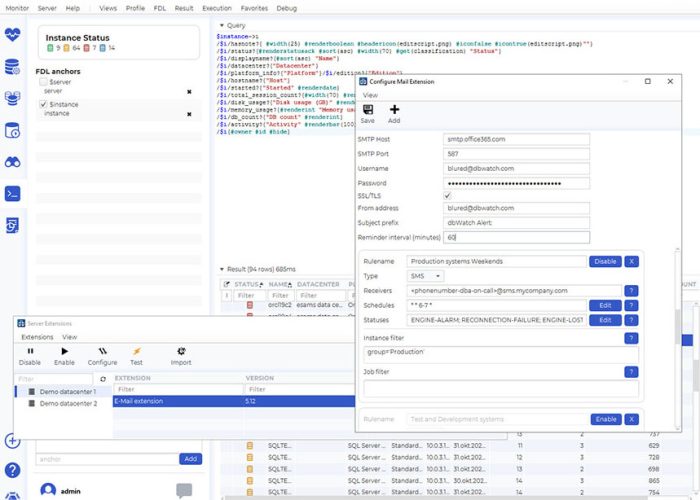Enable the Test and Development systems rule
The height and width of the screenshot is (500, 700).
(606, 419)
